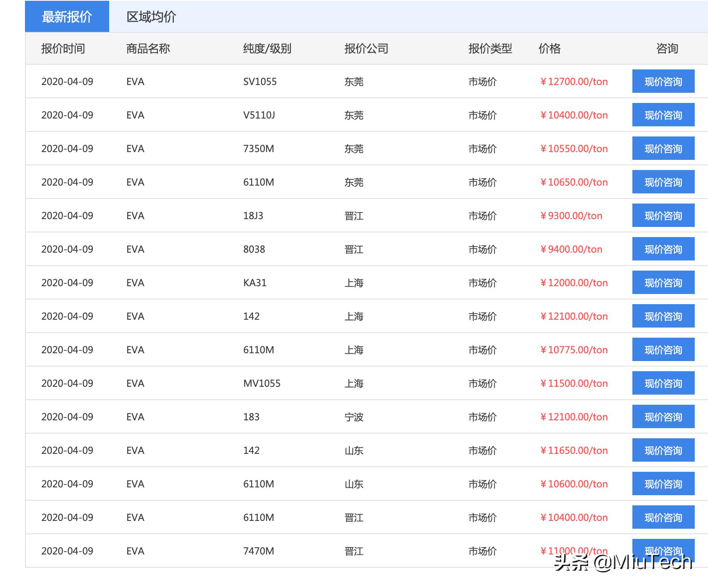Click 现价咨询 for 142 山东

point(663,450)
